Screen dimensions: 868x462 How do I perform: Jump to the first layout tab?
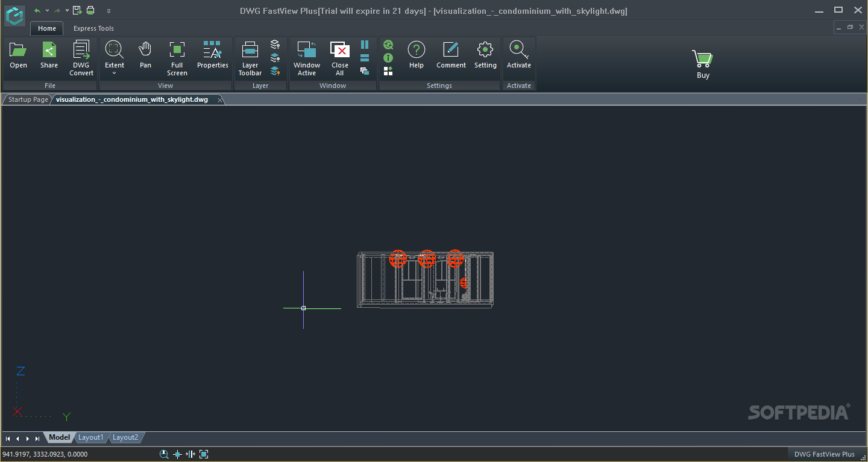click(x=8, y=439)
